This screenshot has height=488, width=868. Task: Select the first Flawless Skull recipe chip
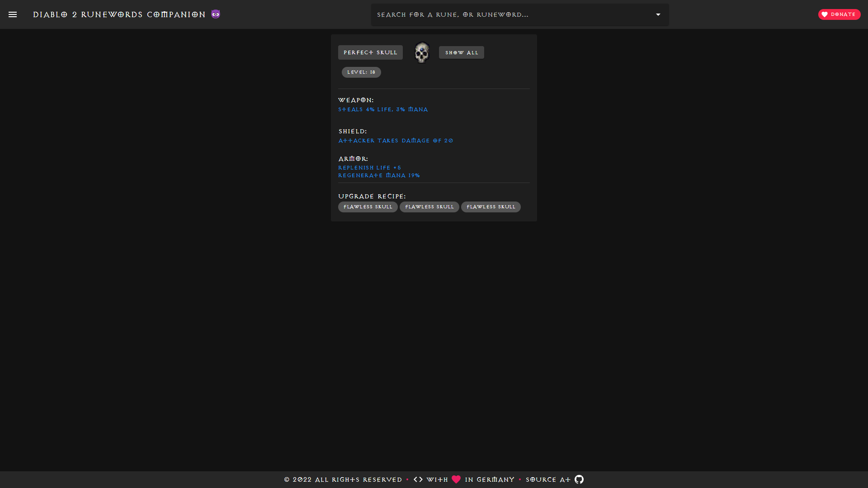(x=368, y=207)
